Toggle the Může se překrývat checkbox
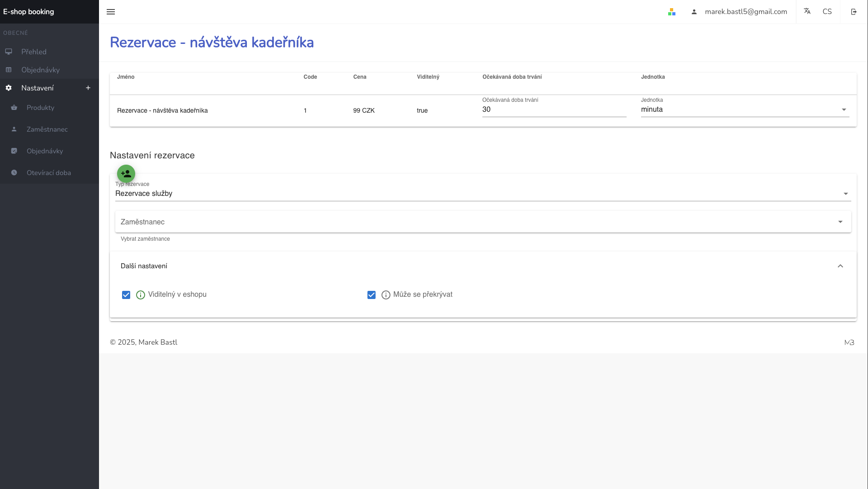The image size is (868, 489). (372, 295)
